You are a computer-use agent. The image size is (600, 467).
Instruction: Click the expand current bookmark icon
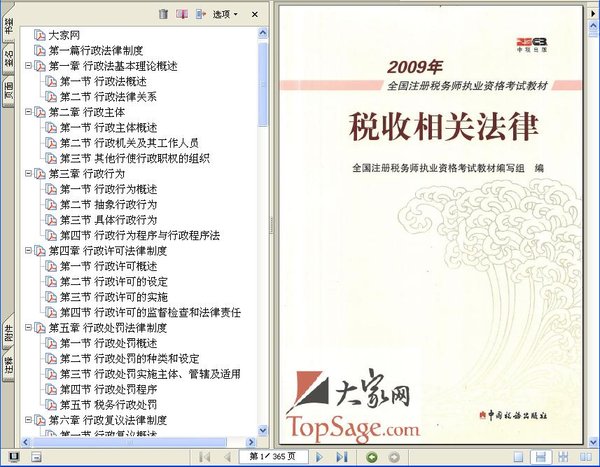201,14
